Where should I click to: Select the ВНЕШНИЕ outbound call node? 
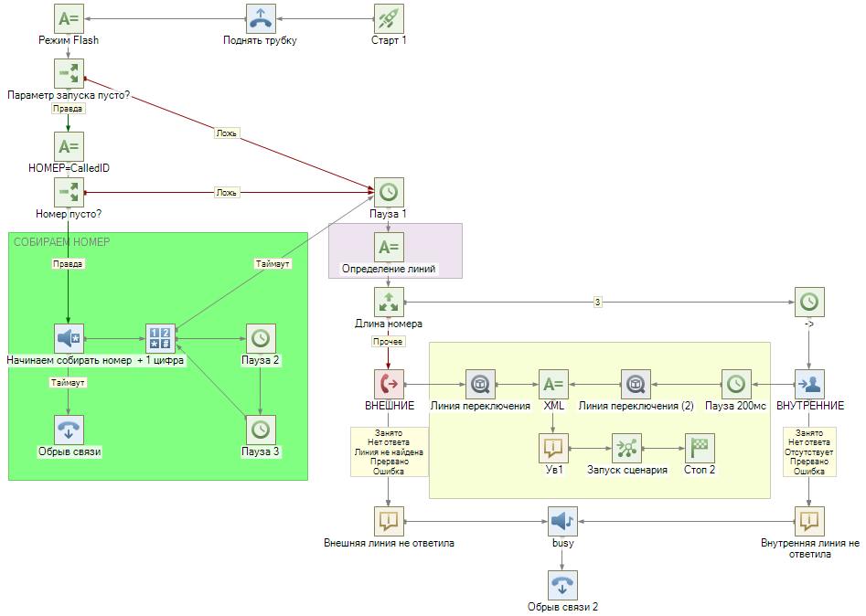pos(389,384)
